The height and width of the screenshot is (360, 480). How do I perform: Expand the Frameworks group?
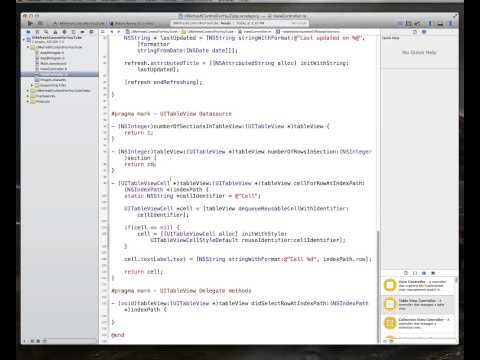tap(28, 96)
